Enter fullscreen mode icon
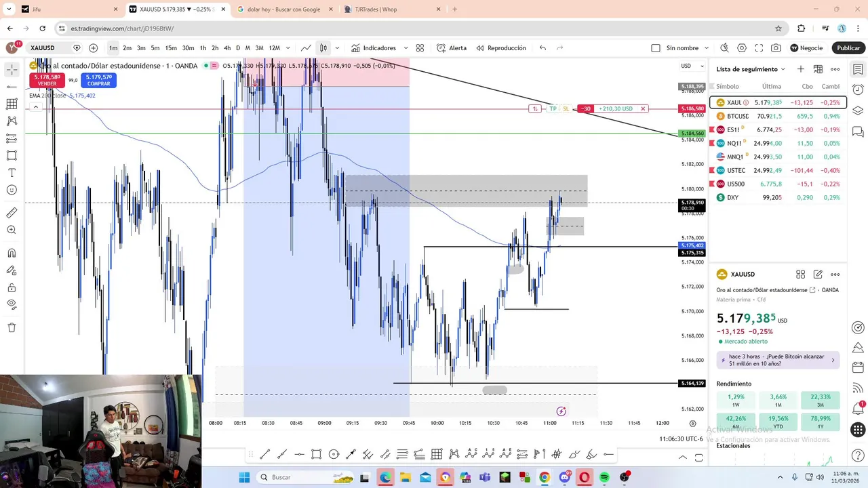Image resolution: width=868 pixels, height=488 pixels. coord(759,48)
